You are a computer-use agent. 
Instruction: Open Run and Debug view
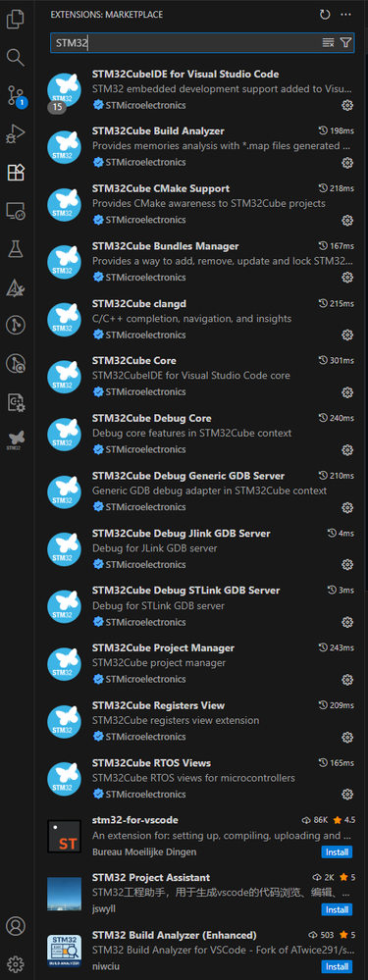[x=15, y=133]
